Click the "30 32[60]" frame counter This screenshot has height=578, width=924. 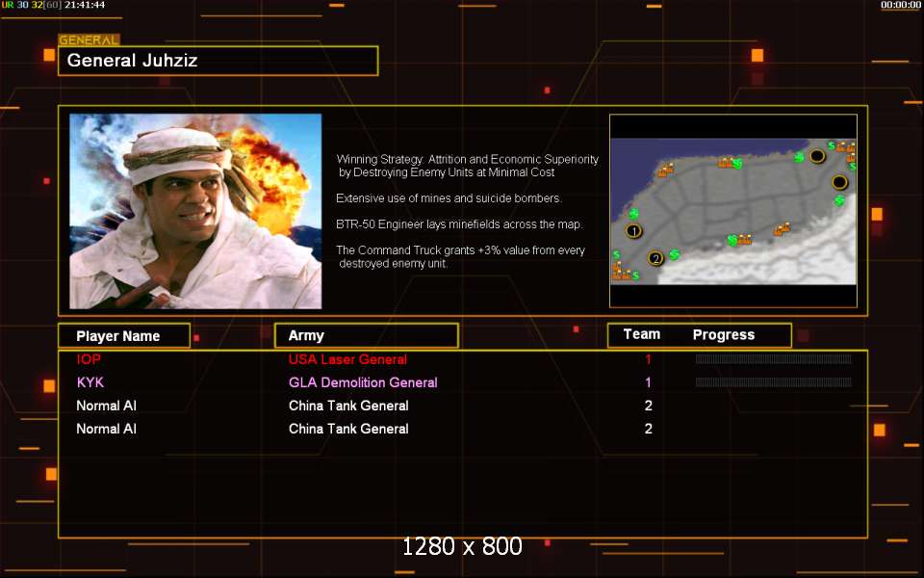38,5
